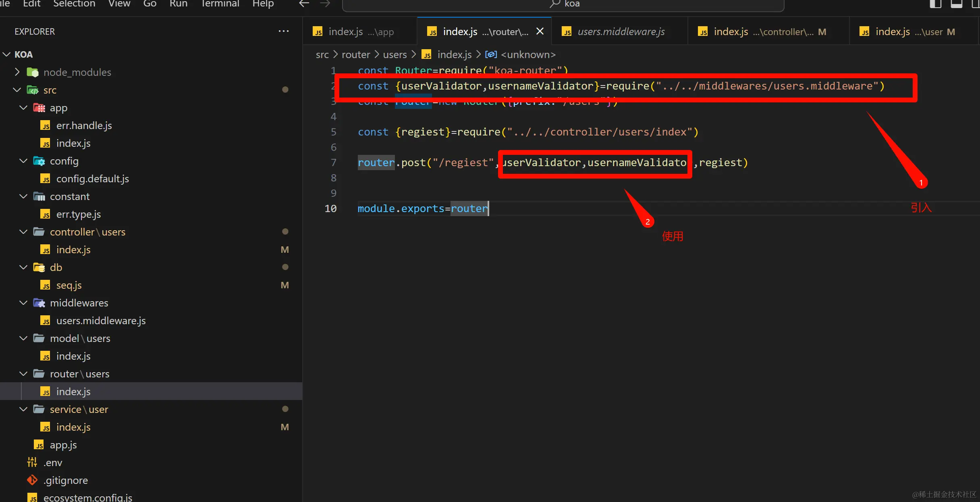The height and width of the screenshot is (502, 980).
Task: Close the router index.js tab
Action: 540,31
